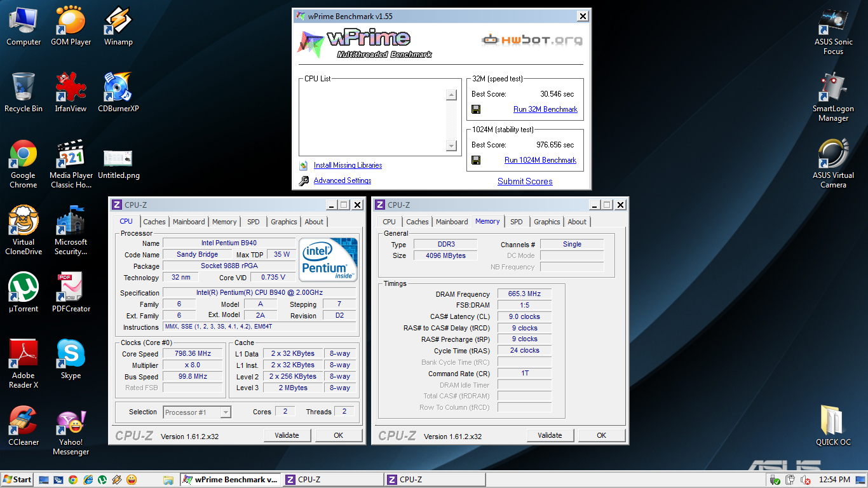Open ASUS Sonic Focus shortcut
Image resolution: width=868 pixels, height=488 pixels.
834,30
